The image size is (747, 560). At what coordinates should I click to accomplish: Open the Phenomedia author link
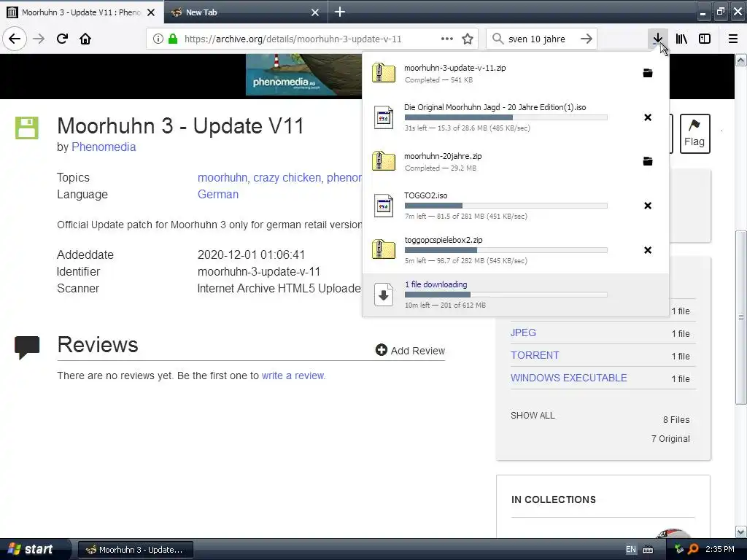[x=104, y=147]
